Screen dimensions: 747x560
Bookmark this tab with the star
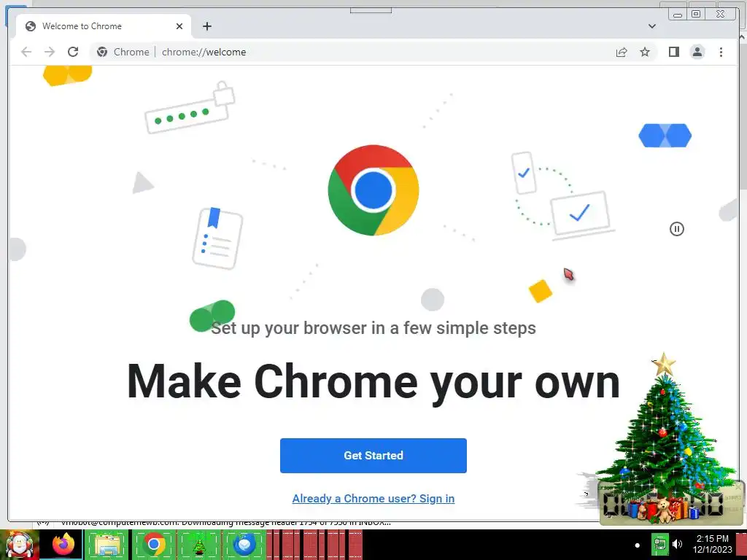tap(645, 52)
